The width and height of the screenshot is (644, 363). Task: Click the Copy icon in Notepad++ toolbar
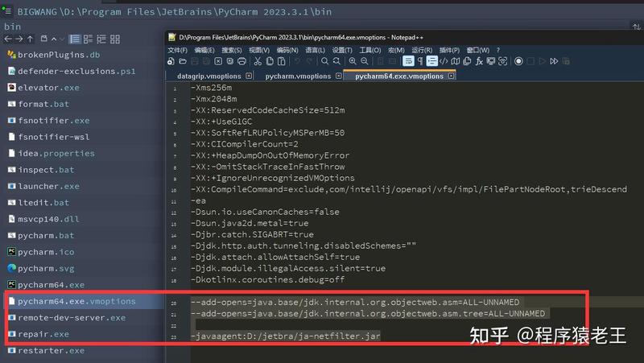270,61
